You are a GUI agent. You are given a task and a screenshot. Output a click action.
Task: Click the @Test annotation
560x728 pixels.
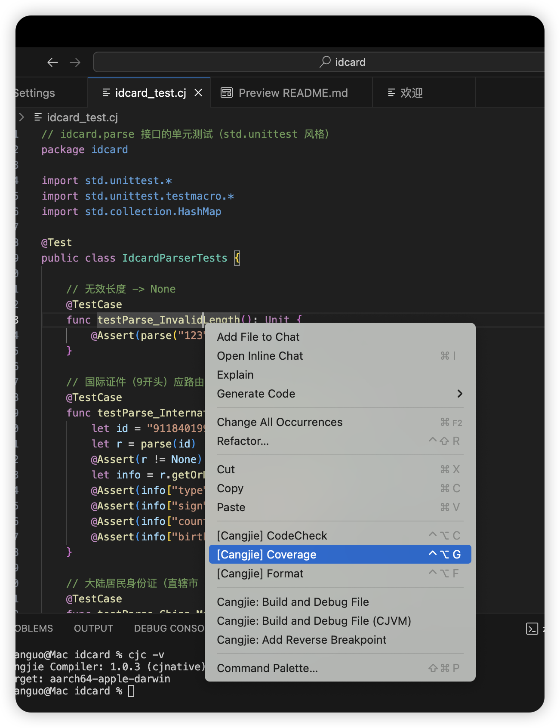click(57, 243)
